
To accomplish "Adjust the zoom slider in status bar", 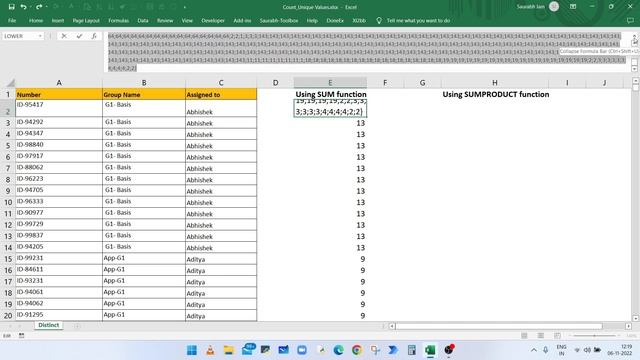I will (x=594, y=336).
